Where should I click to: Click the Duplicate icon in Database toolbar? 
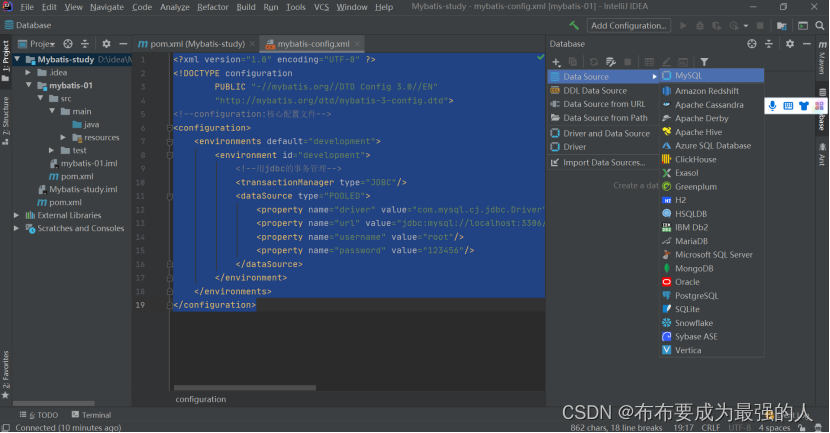[573, 62]
